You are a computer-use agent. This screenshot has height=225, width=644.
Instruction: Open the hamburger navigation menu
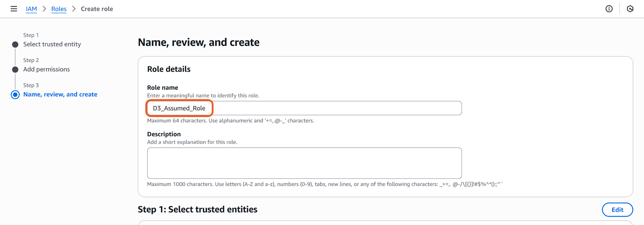coord(14,9)
